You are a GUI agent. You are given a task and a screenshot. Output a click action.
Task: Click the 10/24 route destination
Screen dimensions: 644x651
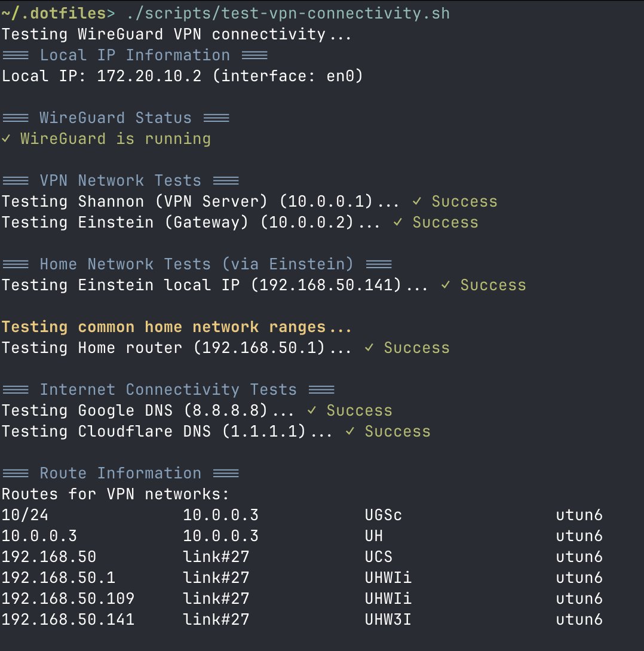[x=25, y=515]
